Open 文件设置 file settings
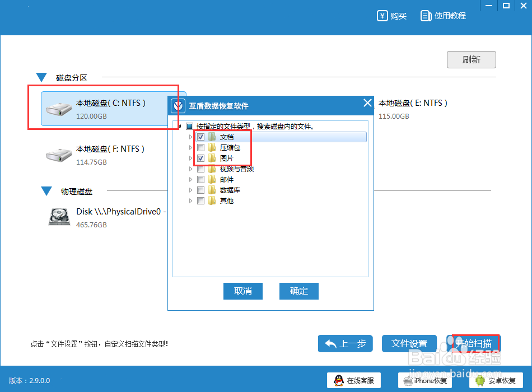 pyautogui.click(x=409, y=343)
